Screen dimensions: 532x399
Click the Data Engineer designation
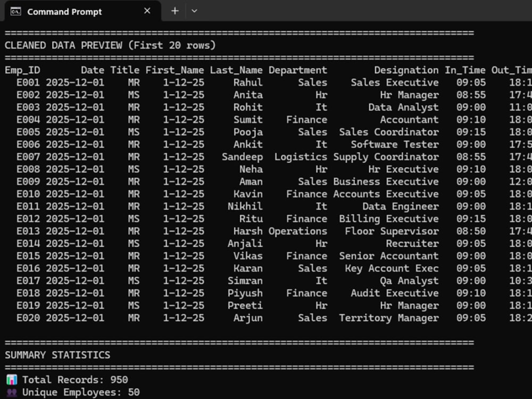coord(401,206)
